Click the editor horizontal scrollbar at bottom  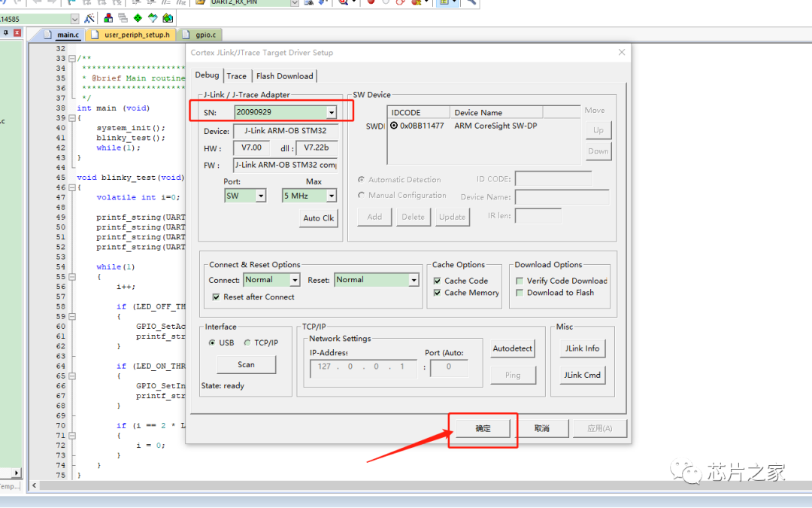click(301, 486)
